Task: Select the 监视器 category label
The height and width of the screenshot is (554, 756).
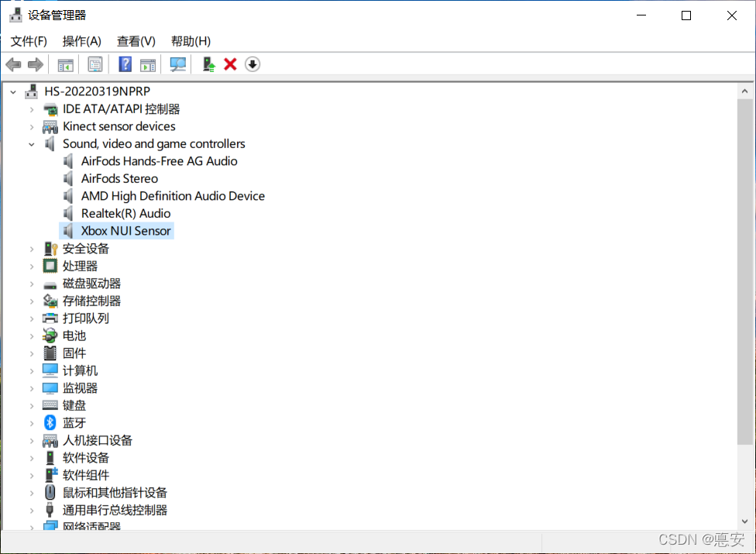Action: (80, 388)
